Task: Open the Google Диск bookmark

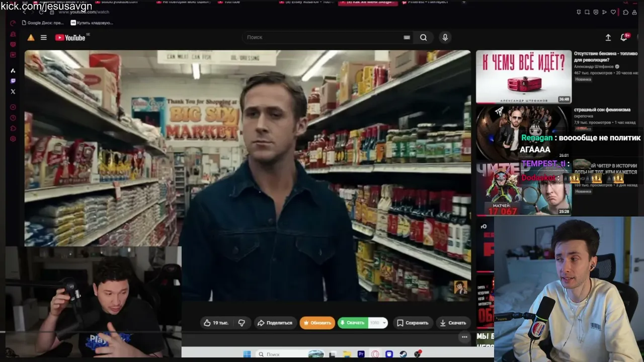Action: point(43,23)
